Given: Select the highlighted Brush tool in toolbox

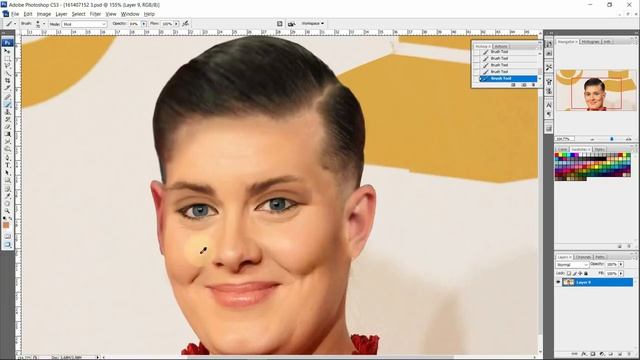Looking at the screenshot, I should [x=7, y=104].
